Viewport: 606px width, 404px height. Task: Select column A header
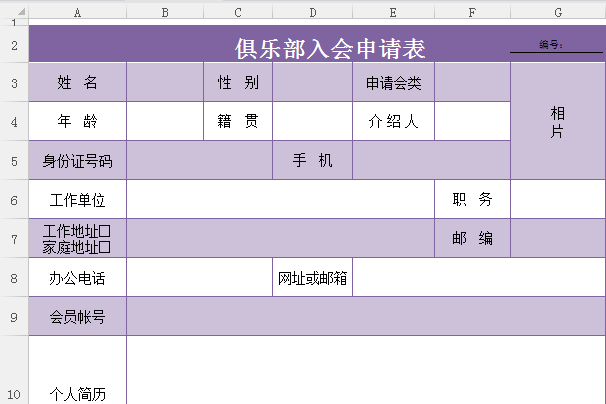(x=78, y=13)
